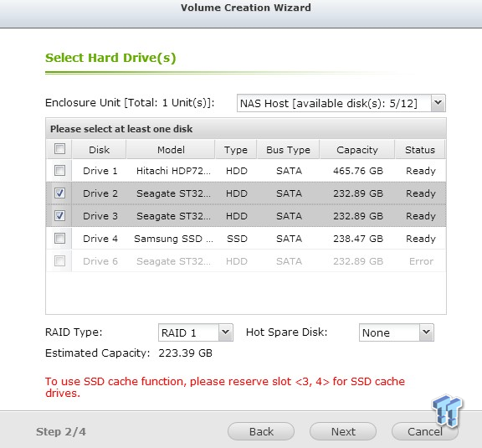Check the Drive 1 Hitachi checkbox
Screen dimensions: 482x448
(59, 171)
